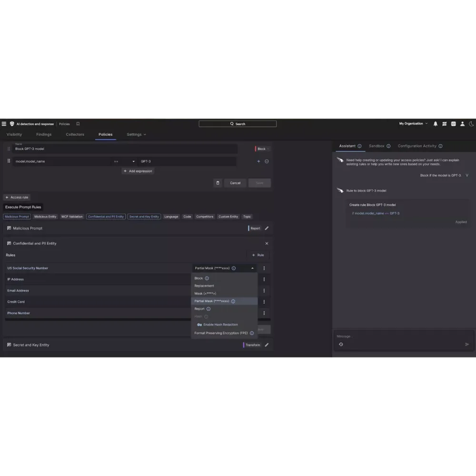Click the Transform badge on Secret and Key Entity
The image size is (476, 476).
(252, 345)
